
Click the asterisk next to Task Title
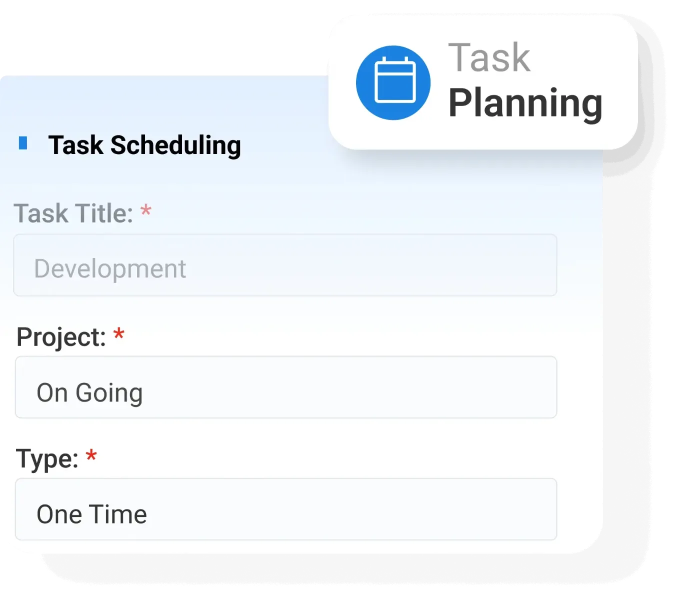(145, 210)
